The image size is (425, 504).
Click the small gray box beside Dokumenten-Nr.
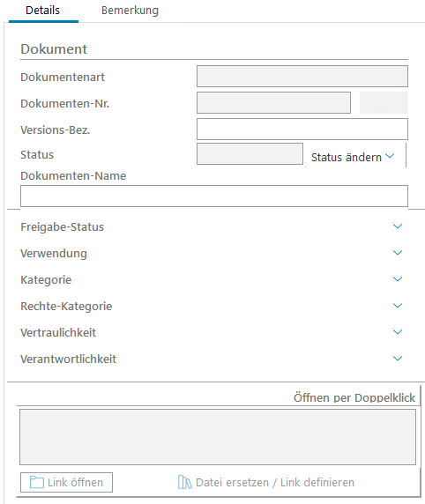point(384,102)
